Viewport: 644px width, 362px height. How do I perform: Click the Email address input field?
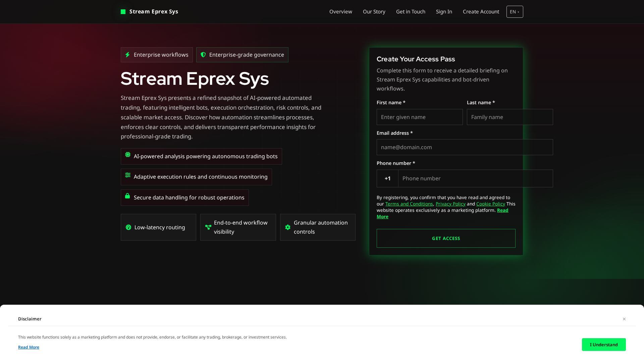pos(465,147)
